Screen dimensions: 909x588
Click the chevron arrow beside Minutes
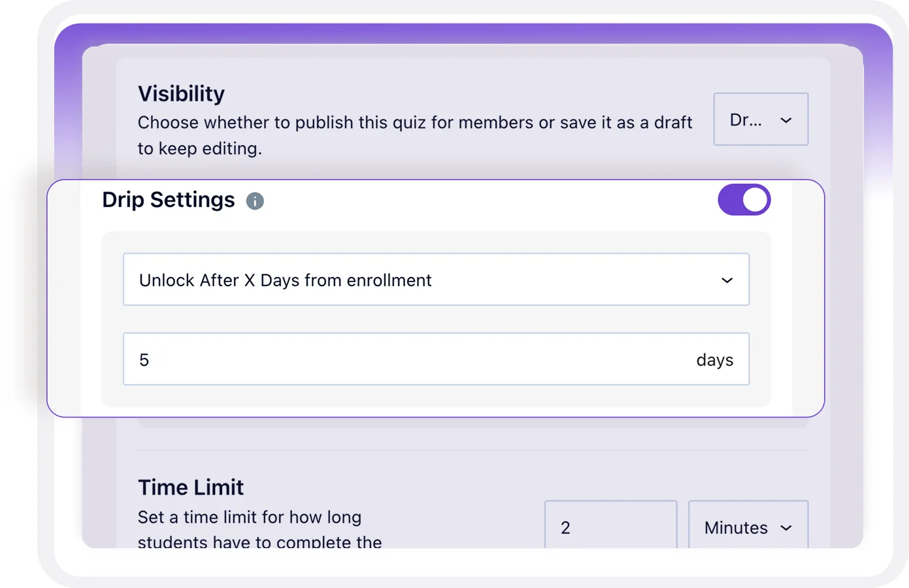point(786,528)
